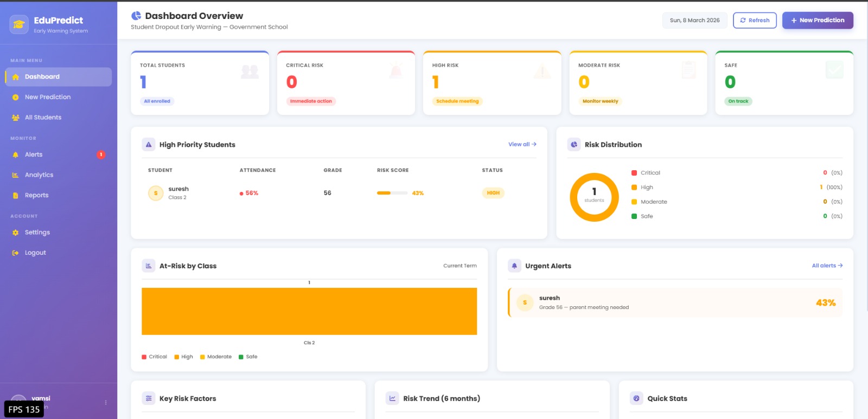Open Analytics from the sidebar
Image resolution: width=868 pixels, height=419 pixels.
[x=59, y=175]
